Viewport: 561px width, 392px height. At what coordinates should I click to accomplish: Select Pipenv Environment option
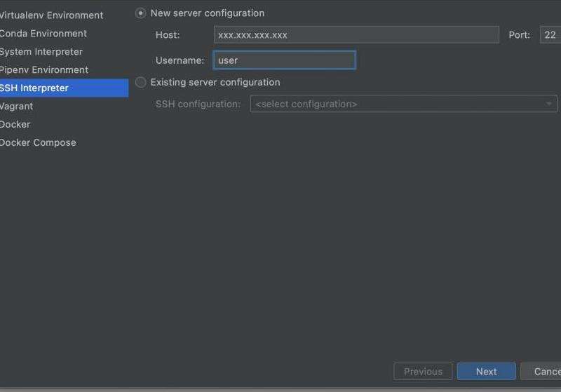click(44, 69)
